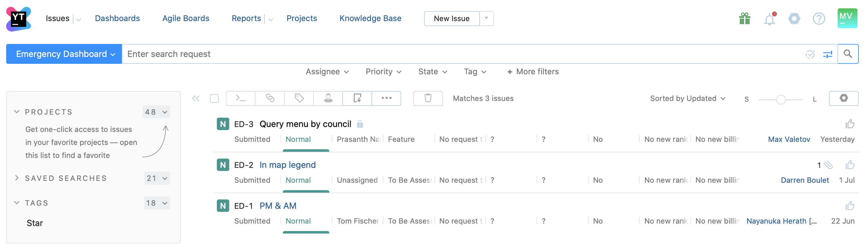Go to Dashboards
The height and width of the screenshot is (249, 868).
117,19
